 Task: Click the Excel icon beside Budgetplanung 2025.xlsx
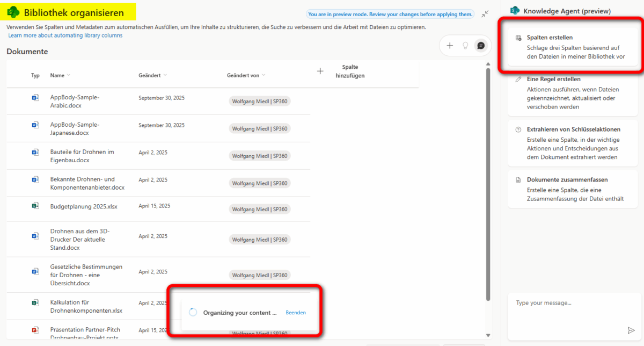(35, 206)
